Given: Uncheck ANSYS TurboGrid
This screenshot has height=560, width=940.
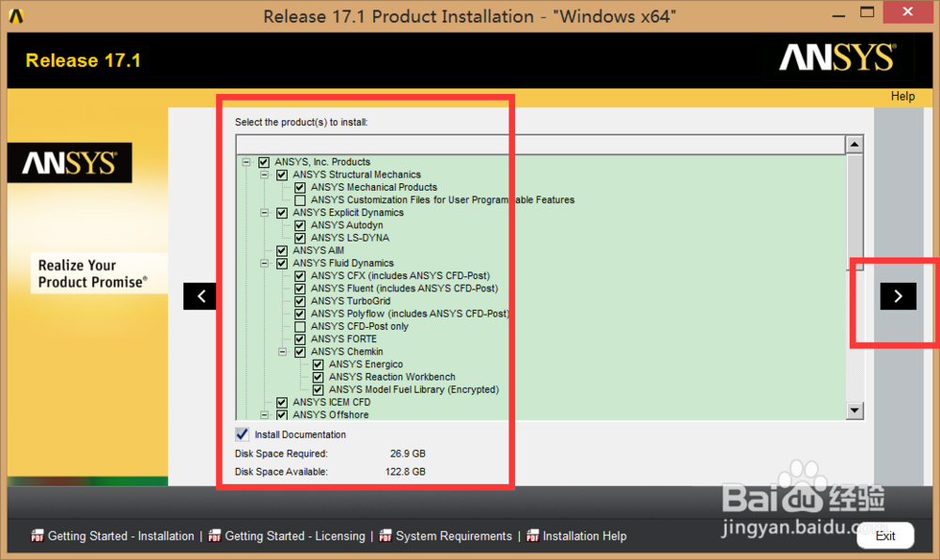Looking at the screenshot, I should 300,302.
